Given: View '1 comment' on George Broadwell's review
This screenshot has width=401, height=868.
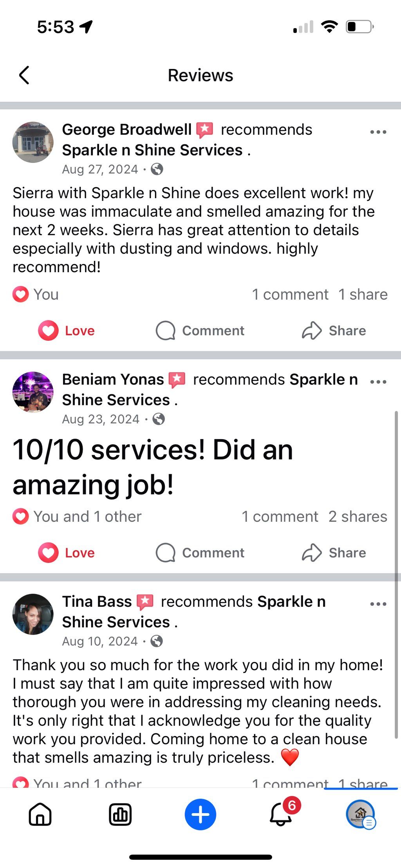Looking at the screenshot, I should [x=290, y=295].
